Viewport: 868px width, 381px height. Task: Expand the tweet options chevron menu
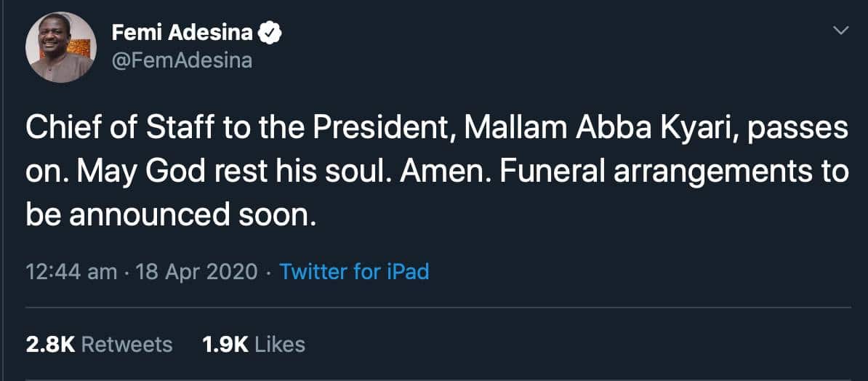(840, 31)
